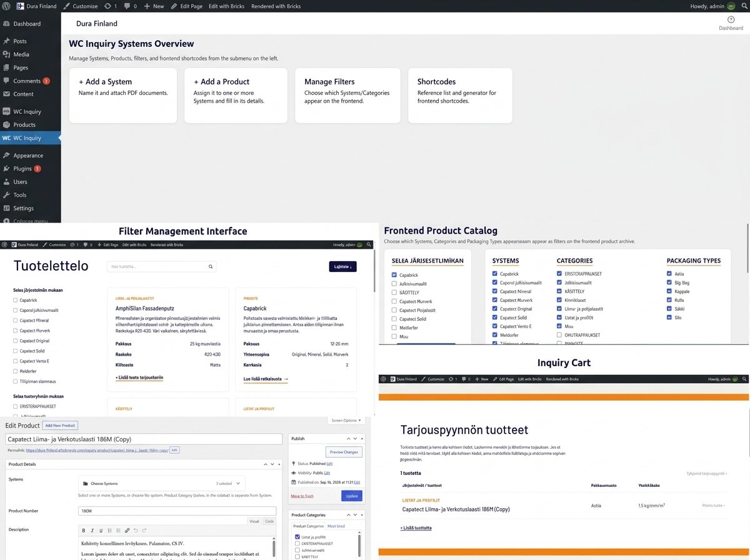Click the Settings icon in sidebar
This screenshot has height=560, width=750.
(6, 208)
